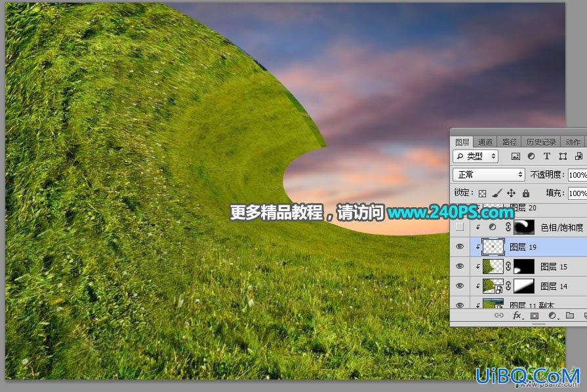The image size is (587, 392).
Task: Select the 图层 14 gradient mask thumbnail
Action: [x=524, y=286]
